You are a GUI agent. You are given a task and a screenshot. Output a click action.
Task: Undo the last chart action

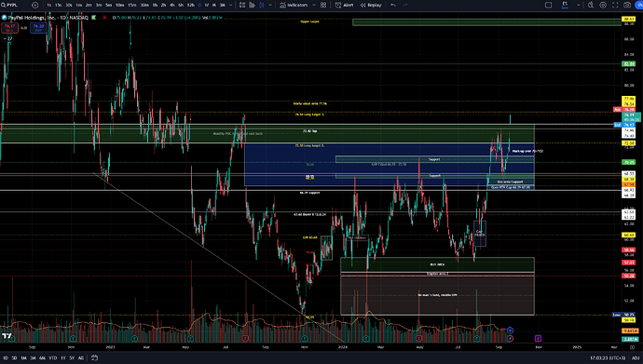click(x=393, y=5)
